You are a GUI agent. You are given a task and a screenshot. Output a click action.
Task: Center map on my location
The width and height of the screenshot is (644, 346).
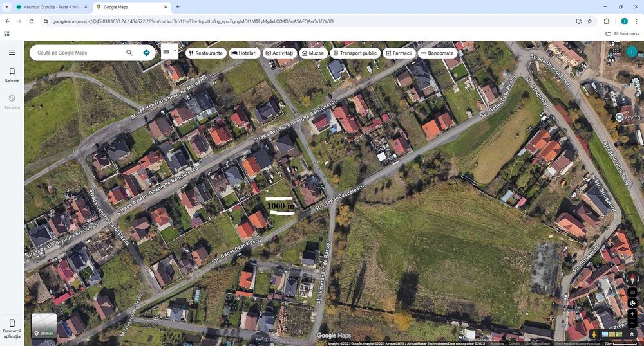click(632, 304)
